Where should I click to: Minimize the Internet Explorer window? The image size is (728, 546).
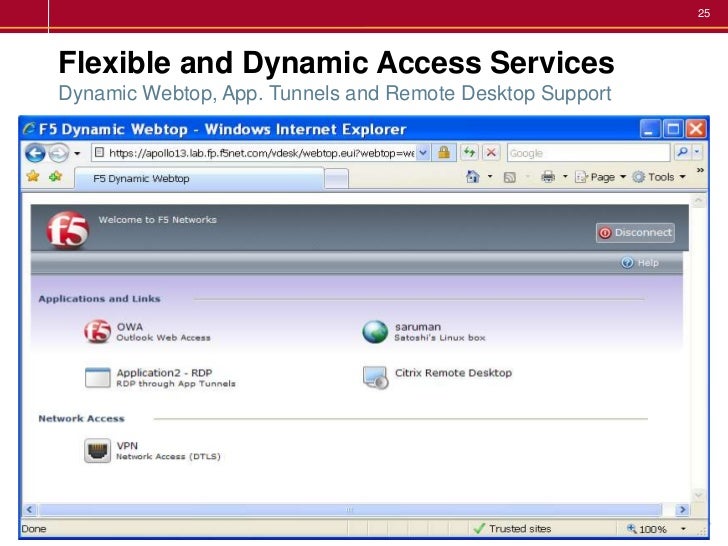click(650, 129)
